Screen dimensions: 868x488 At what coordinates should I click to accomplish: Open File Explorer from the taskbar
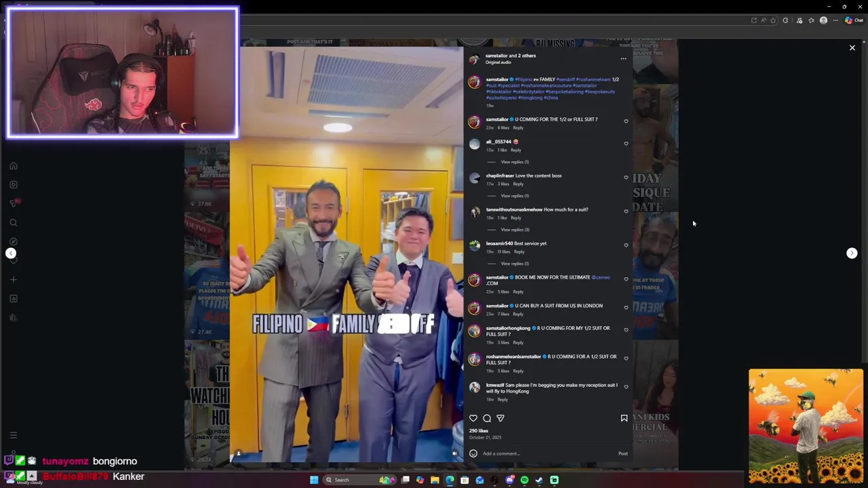point(435,480)
